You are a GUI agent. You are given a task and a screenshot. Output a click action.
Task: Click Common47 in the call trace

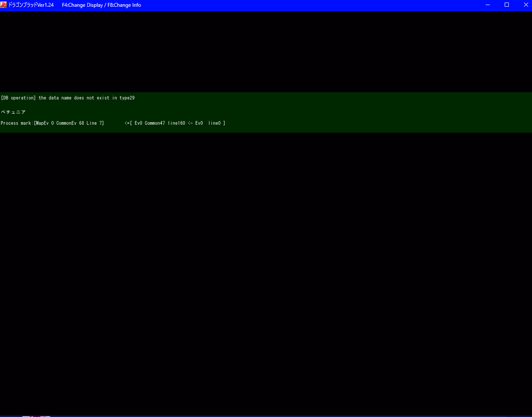click(155, 123)
